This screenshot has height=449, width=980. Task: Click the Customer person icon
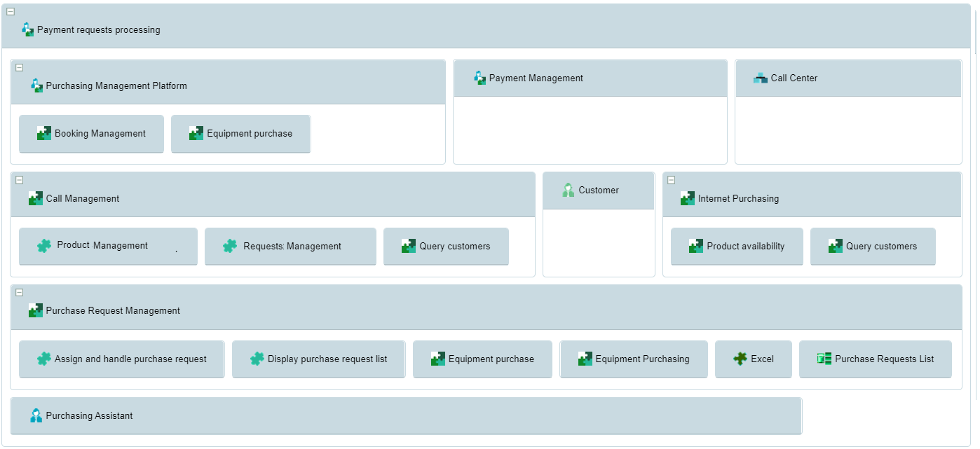[x=569, y=190]
